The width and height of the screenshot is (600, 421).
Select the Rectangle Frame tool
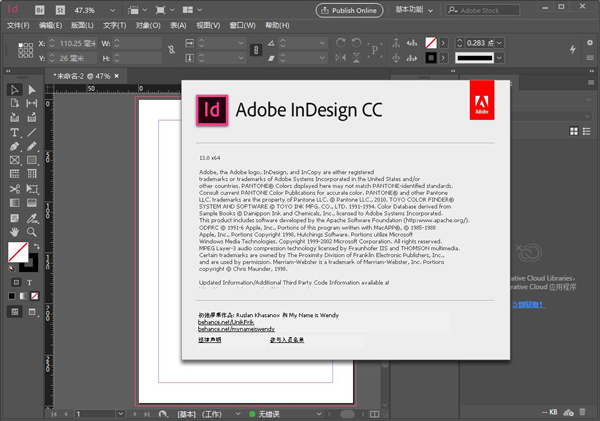tap(15, 160)
